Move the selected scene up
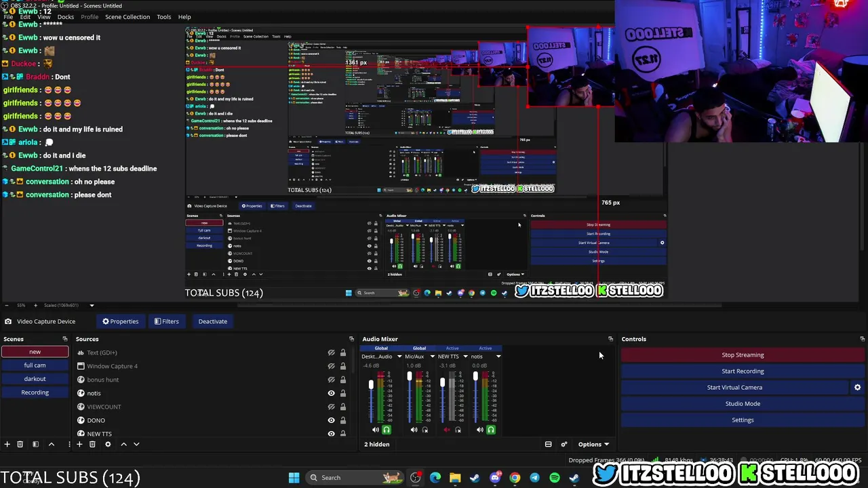This screenshot has height=488, width=868. click(x=51, y=444)
